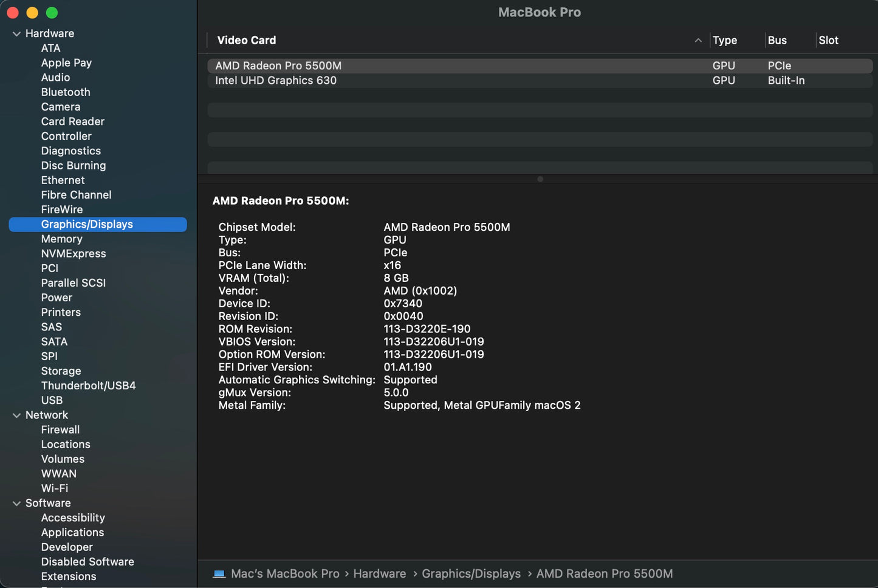This screenshot has width=878, height=588.
Task: Click the green full-screen window button
Action: tap(52, 13)
